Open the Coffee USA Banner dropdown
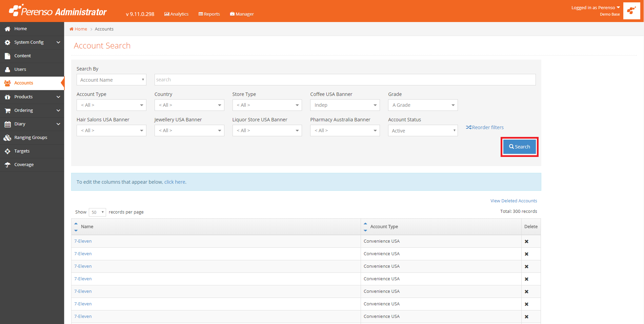644x324 pixels. (345, 105)
